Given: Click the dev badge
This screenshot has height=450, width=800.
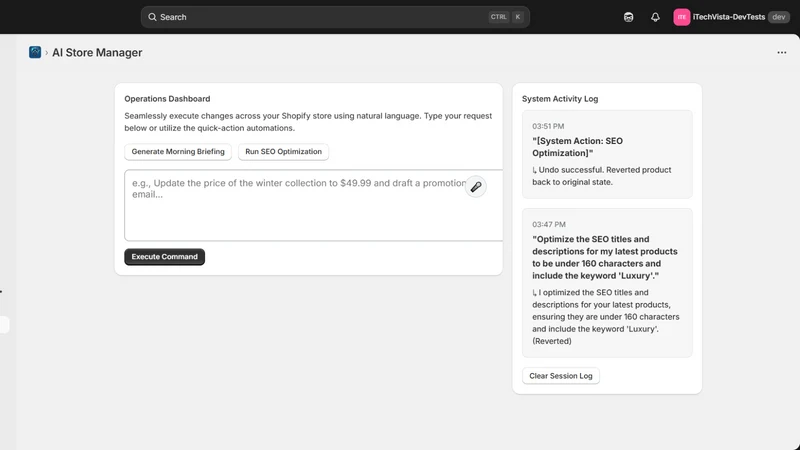Looking at the screenshot, I should click(779, 17).
